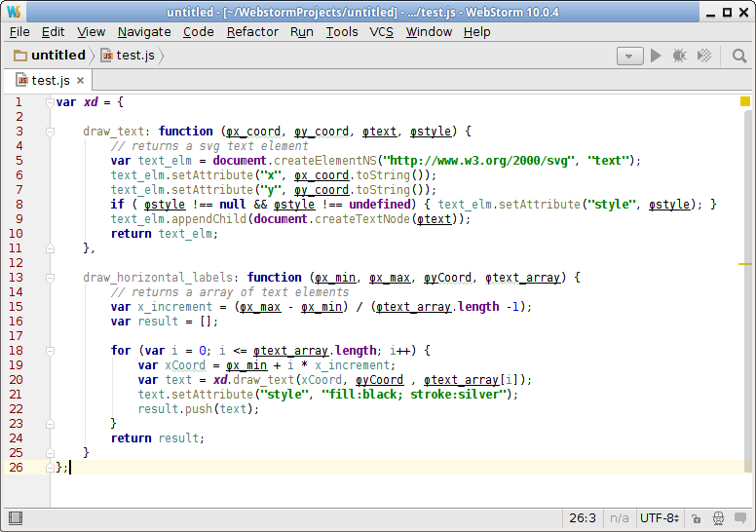Open the Help menu
The height and width of the screenshot is (532, 756).
coord(476,32)
